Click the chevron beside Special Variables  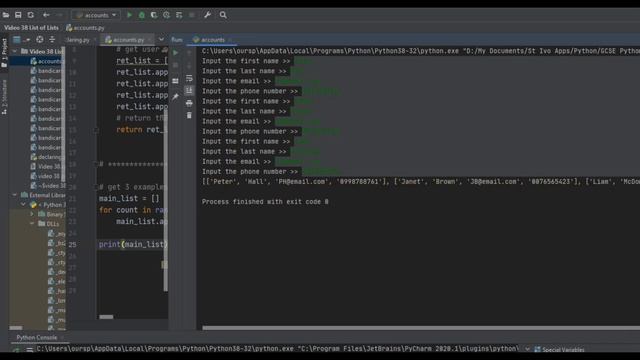[x=527, y=349]
